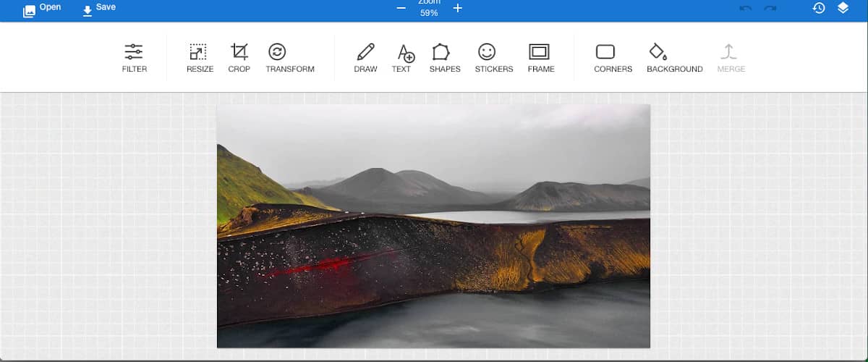
Task: Open the Corners rounding tool
Action: pyautogui.click(x=613, y=58)
